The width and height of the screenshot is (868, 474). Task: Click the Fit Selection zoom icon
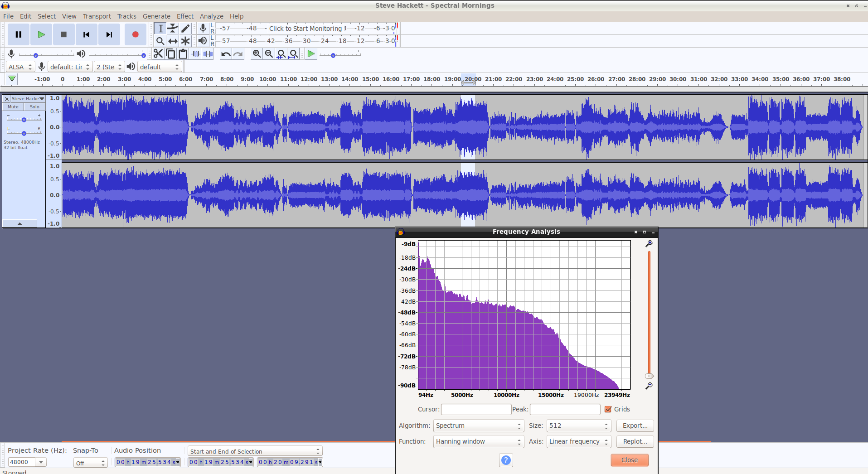pyautogui.click(x=281, y=54)
